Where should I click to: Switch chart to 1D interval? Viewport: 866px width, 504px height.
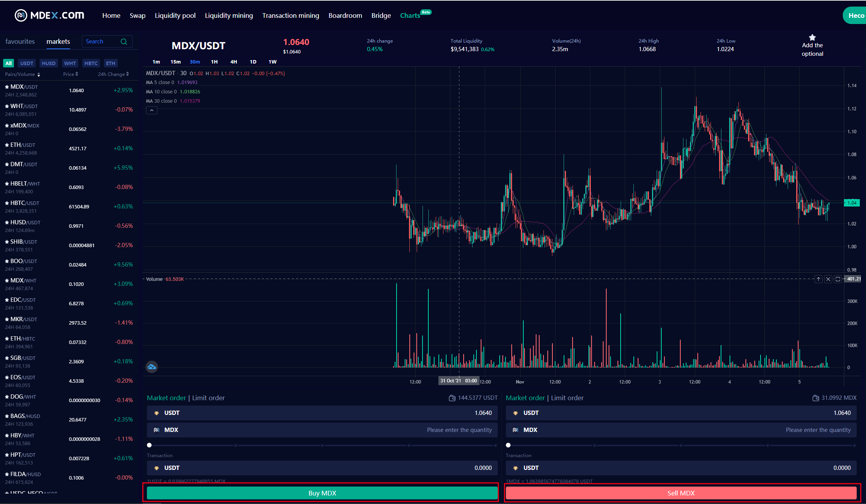click(253, 62)
